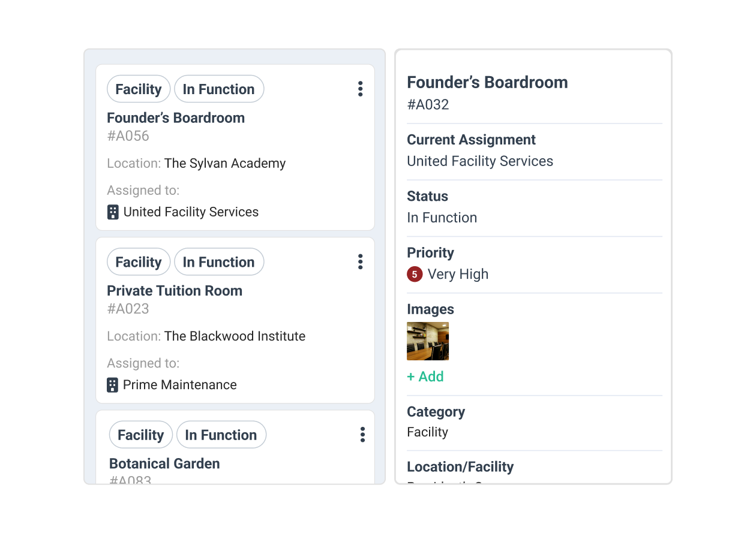Screen dimensions: 756x533
Task: Open the boardroom image thumbnail
Action: [x=428, y=341]
